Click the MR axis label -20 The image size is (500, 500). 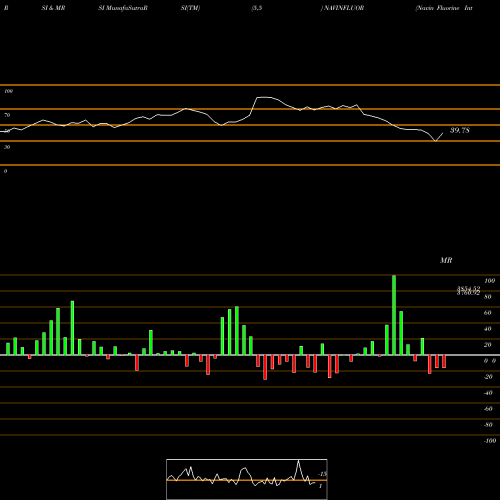tap(488, 377)
